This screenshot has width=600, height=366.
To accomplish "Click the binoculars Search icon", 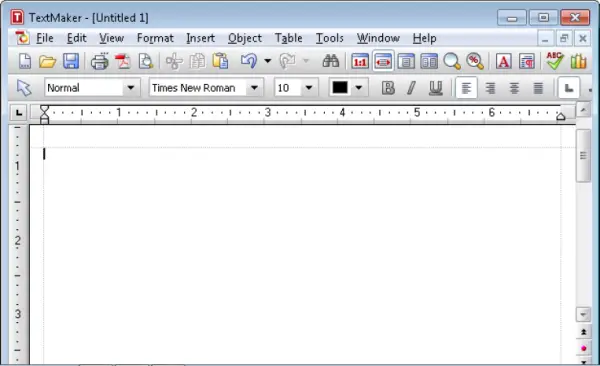I will pos(331,61).
